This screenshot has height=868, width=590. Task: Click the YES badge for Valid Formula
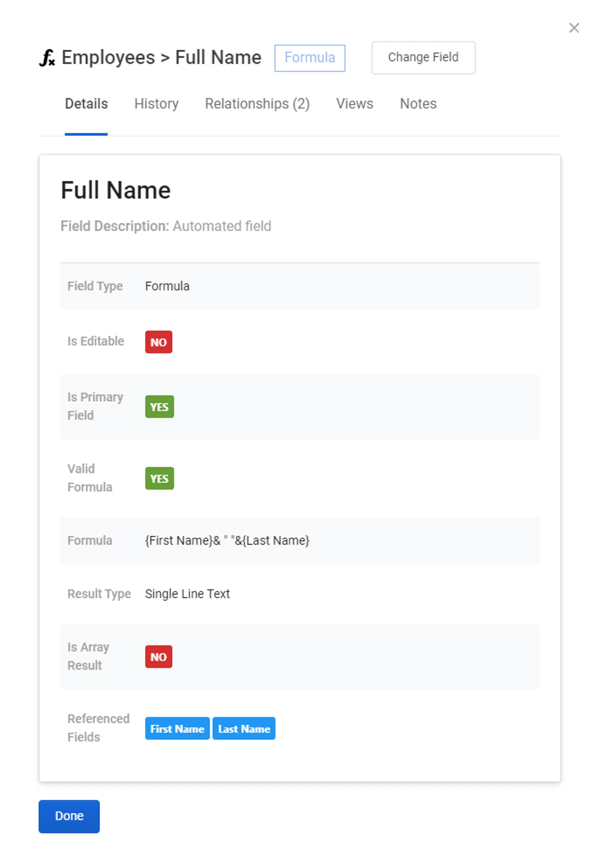159,478
